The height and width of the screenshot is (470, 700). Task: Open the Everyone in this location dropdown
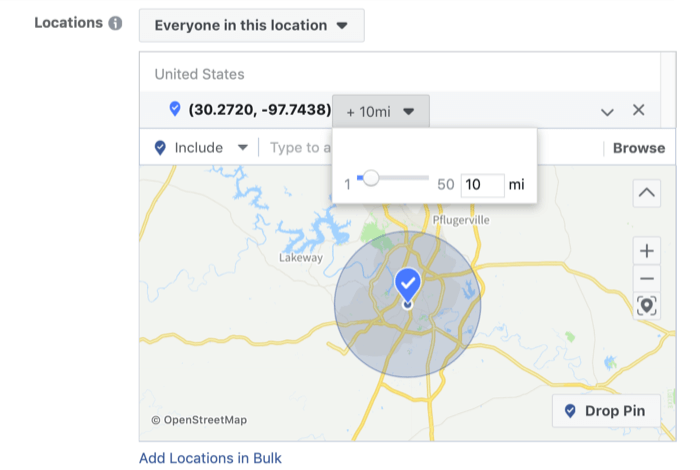(252, 25)
